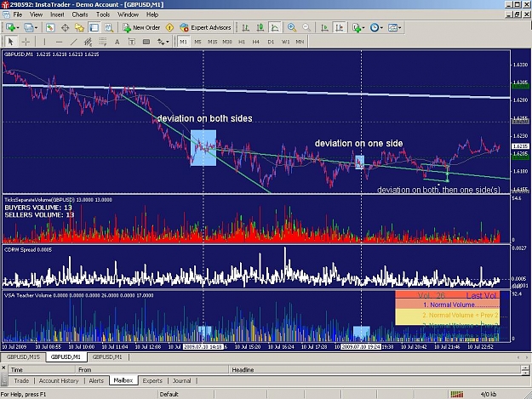The image size is (532, 399).
Task: Toggle the Terminal panel icon
Action: [94, 28]
